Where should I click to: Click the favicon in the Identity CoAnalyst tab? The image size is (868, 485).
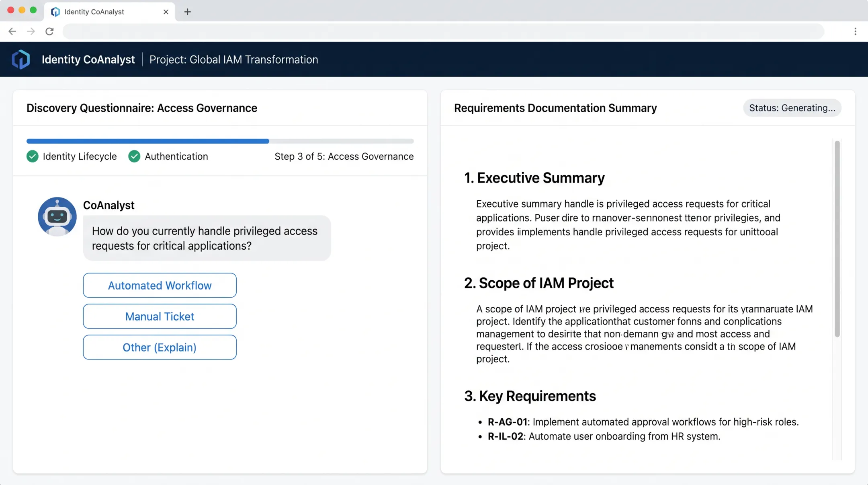[x=55, y=12]
